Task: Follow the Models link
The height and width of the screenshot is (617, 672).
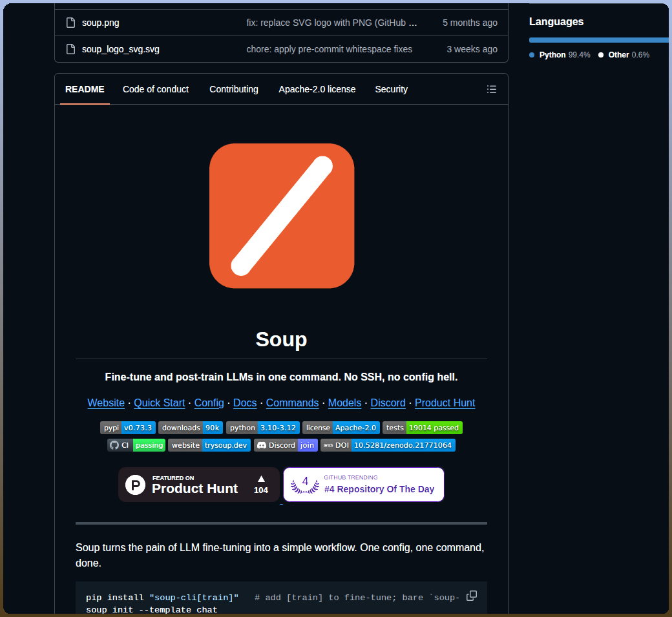Action: pyautogui.click(x=344, y=403)
